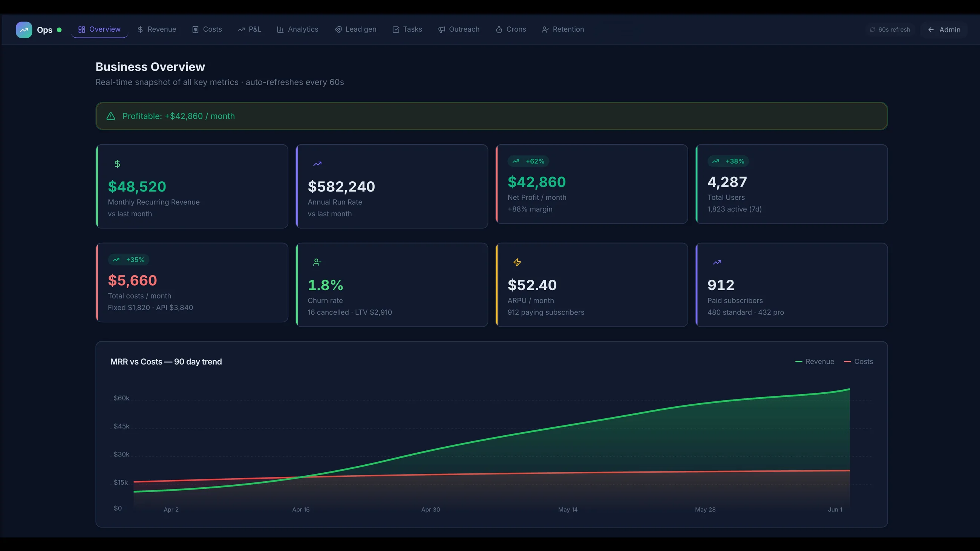Click the +35% badge on Total costs card

(x=129, y=260)
